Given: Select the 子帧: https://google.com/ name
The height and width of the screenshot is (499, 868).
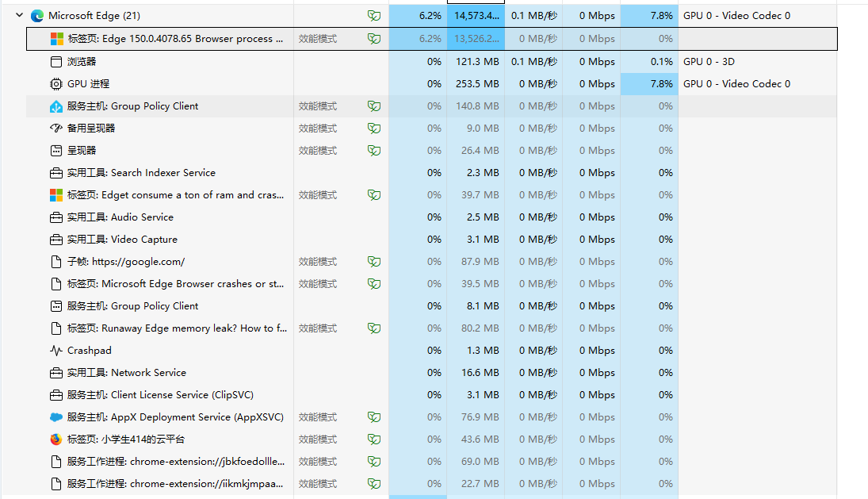Looking at the screenshot, I should (126, 262).
